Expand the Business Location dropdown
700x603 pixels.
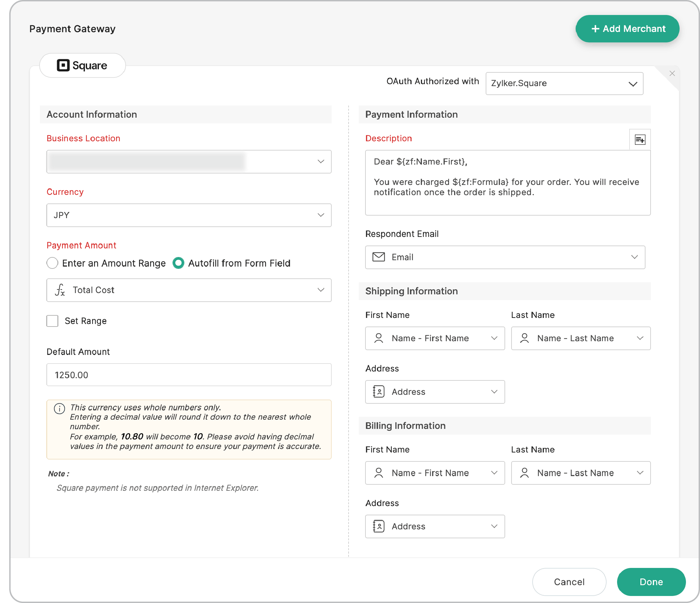point(189,161)
